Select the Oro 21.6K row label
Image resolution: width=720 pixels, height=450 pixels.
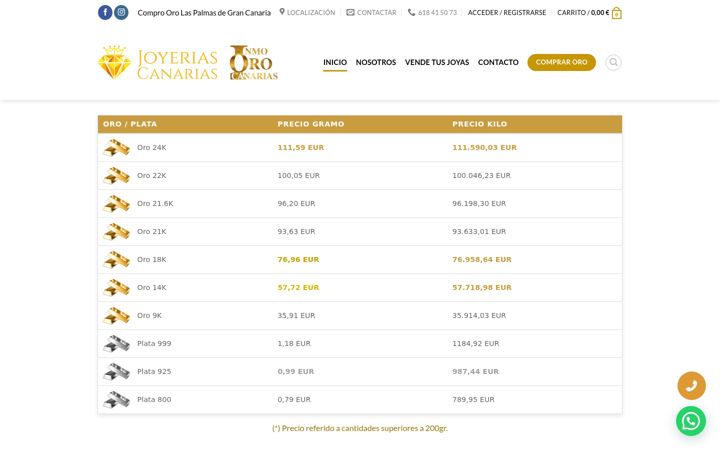click(155, 203)
